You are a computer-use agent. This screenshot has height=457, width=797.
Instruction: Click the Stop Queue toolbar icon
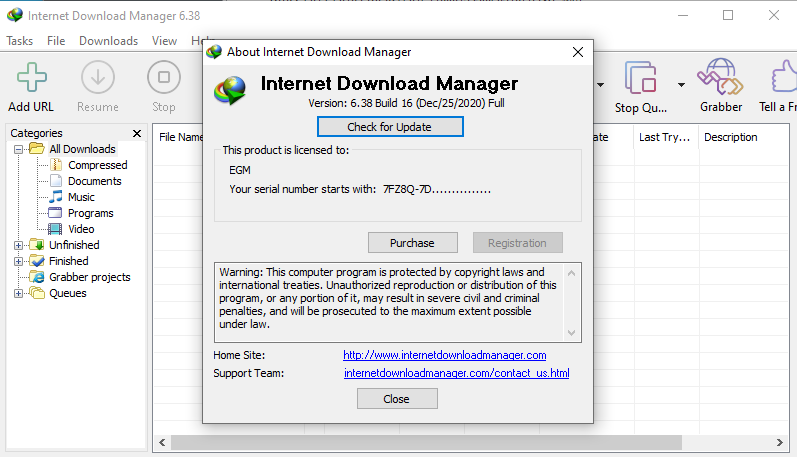point(640,77)
